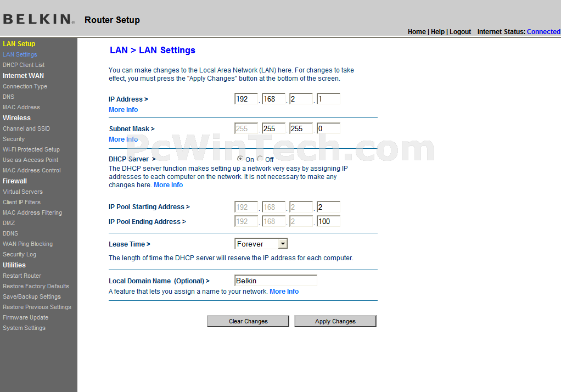Open Restart Router page
Screen dimensions: 561x392
(22, 276)
